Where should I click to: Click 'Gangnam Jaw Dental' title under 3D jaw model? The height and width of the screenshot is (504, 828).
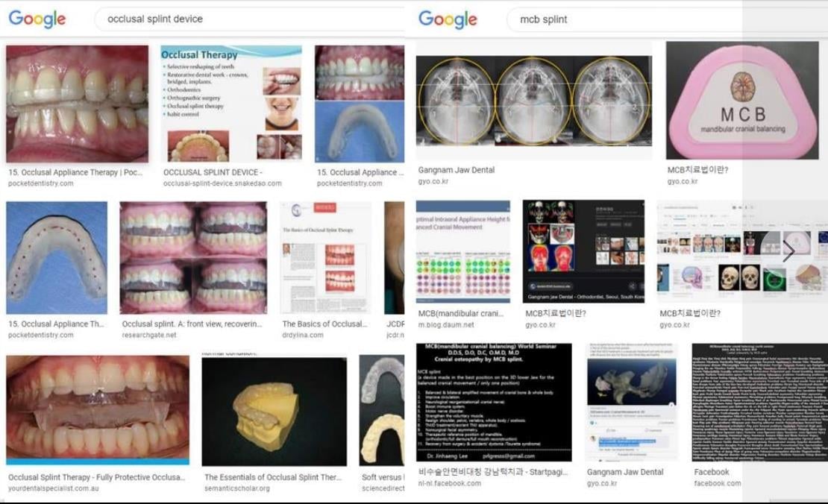coord(625,472)
